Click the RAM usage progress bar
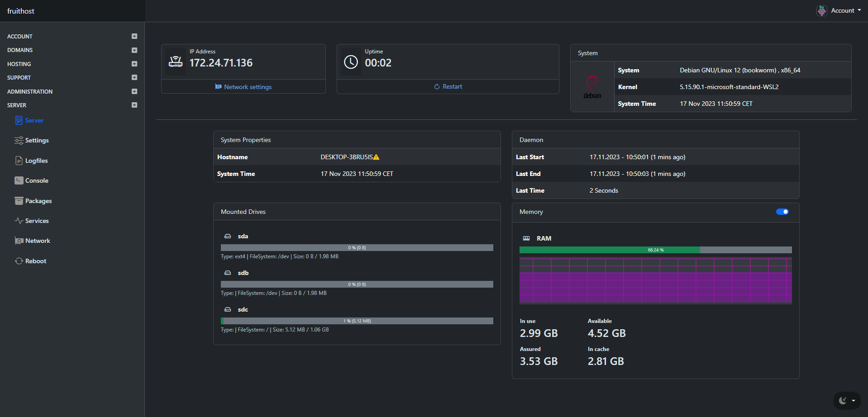This screenshot has height=417, width=868. tap(655, 250)
